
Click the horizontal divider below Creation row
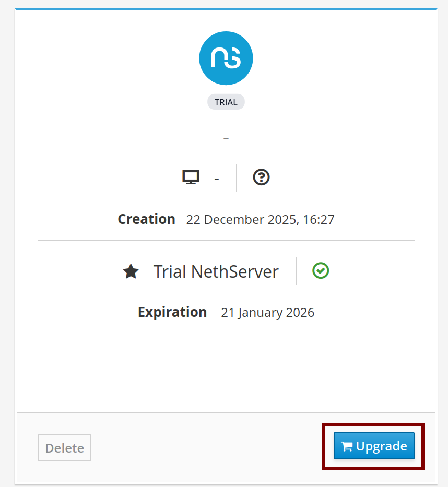[x=226, y=241]
